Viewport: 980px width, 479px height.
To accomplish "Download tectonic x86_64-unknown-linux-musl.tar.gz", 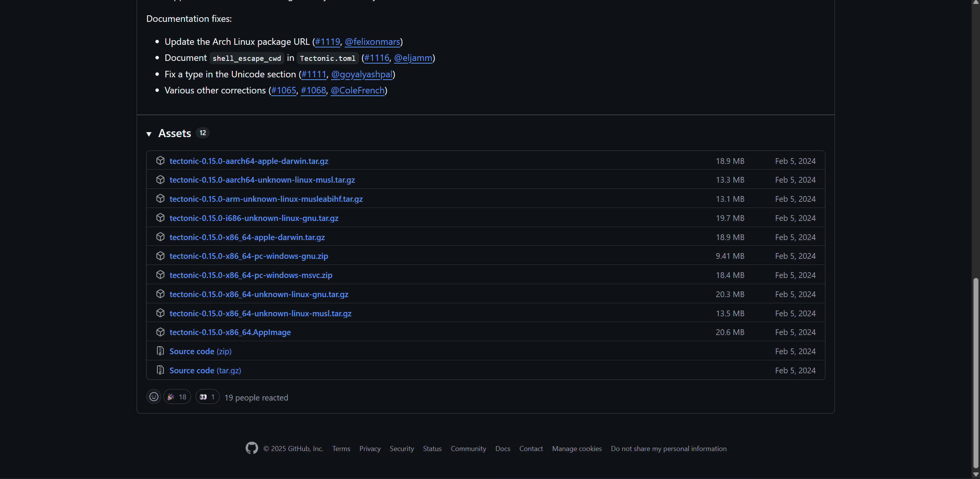I will 260,313.
